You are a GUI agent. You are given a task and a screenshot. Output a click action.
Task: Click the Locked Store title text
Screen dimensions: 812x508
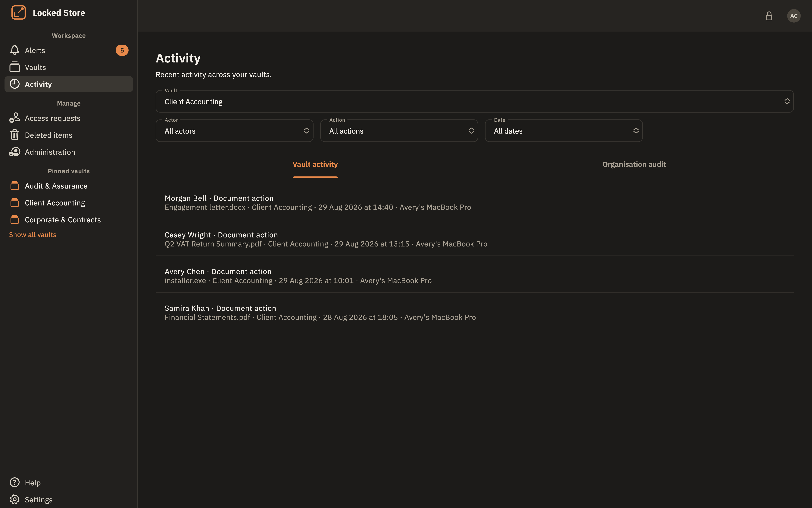pyautogui.click(x=59, y=13)
